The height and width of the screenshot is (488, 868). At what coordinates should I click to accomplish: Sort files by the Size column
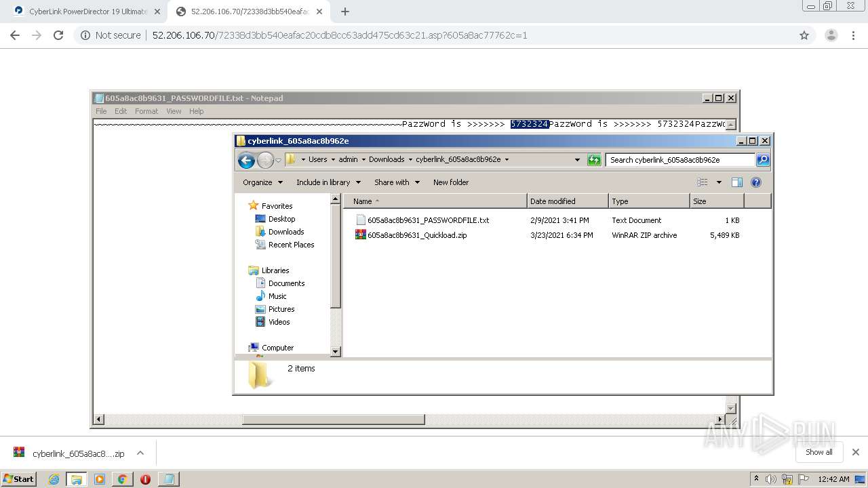717,201
